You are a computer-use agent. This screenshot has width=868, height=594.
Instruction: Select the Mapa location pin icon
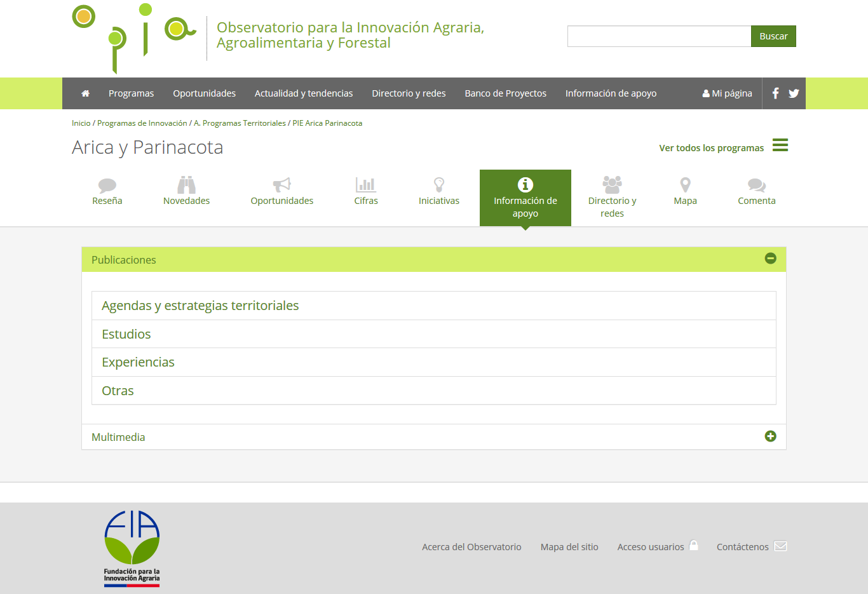pos(685,184)
